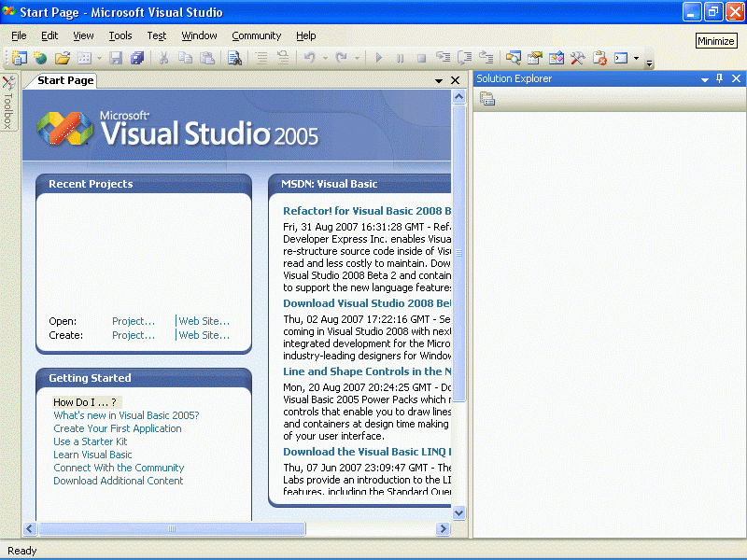Image resolution: width=747 pixels, height=560 pixels.
Task: Open 'Connect With the Community' link
Action: [x=119, y=468]
